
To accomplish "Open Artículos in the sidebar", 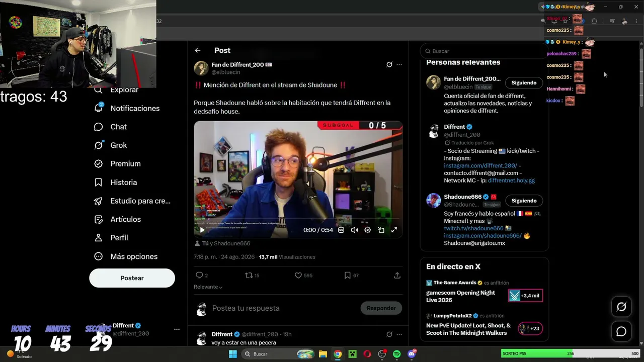I will point(118,219).
